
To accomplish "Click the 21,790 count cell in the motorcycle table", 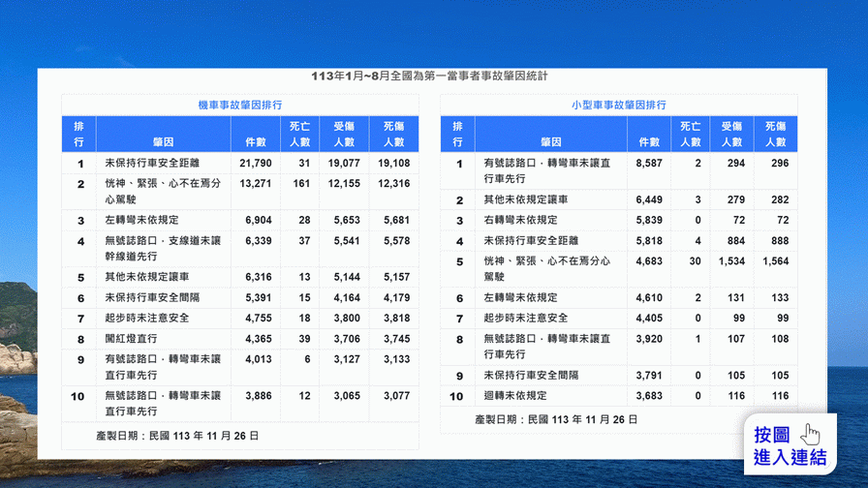I will pyautogui.click(x=256, y=164).
